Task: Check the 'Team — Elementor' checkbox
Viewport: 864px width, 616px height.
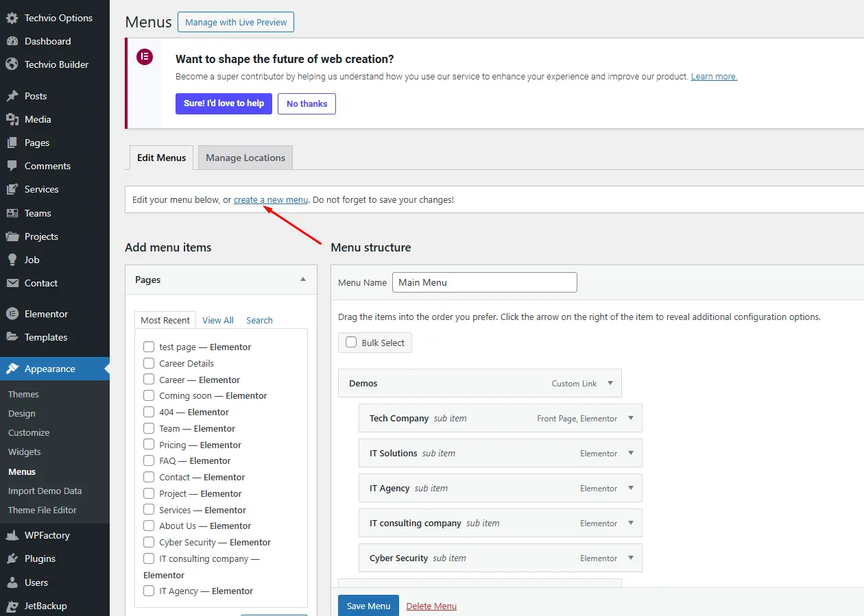Action: point(149,428)
